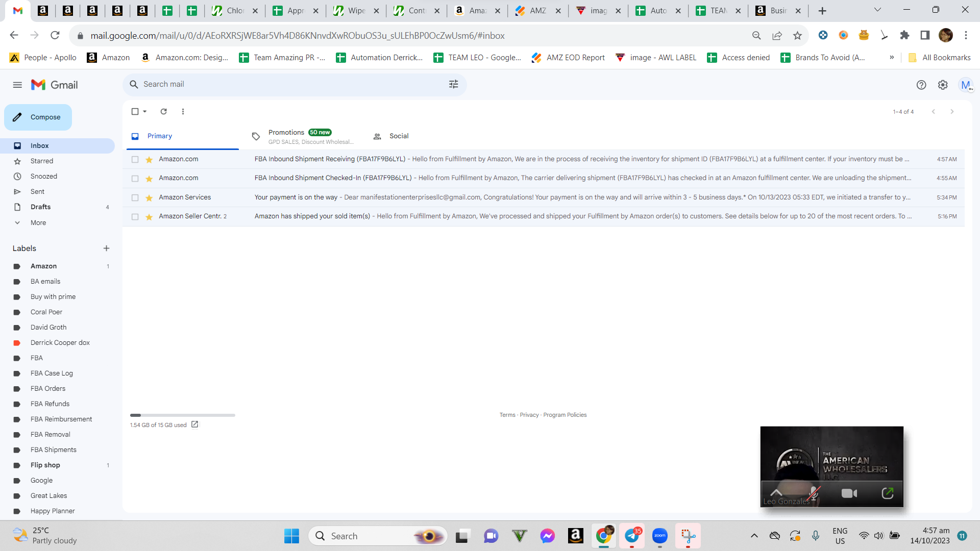Click the storage usage progress bar
This screenshot has height=551, width=980.
click(x=183, y=415)
